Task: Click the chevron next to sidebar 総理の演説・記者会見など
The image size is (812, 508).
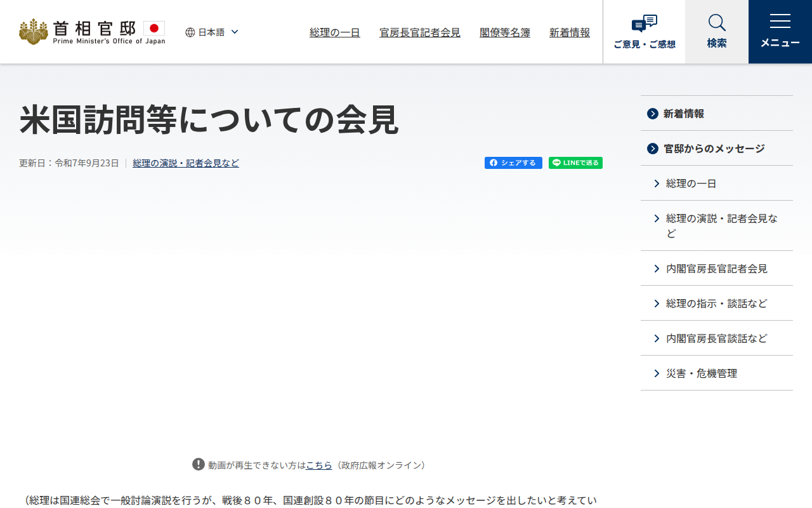Action: [x=657, y=218]
